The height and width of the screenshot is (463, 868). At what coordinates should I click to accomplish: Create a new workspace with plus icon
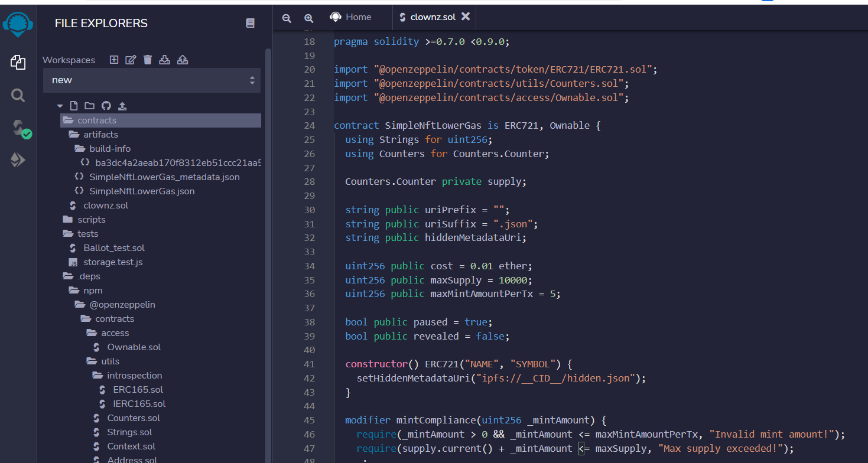click(x=114, y=60)
